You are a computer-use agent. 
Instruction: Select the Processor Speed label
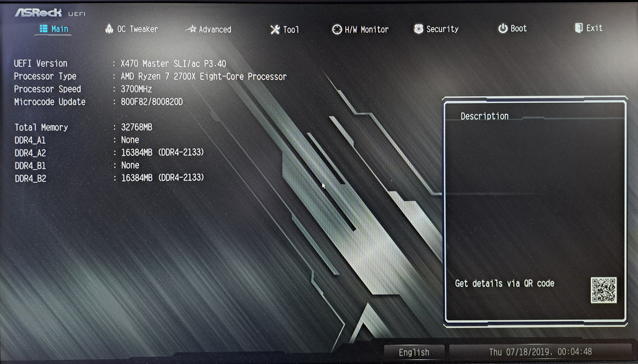[47, 89]
